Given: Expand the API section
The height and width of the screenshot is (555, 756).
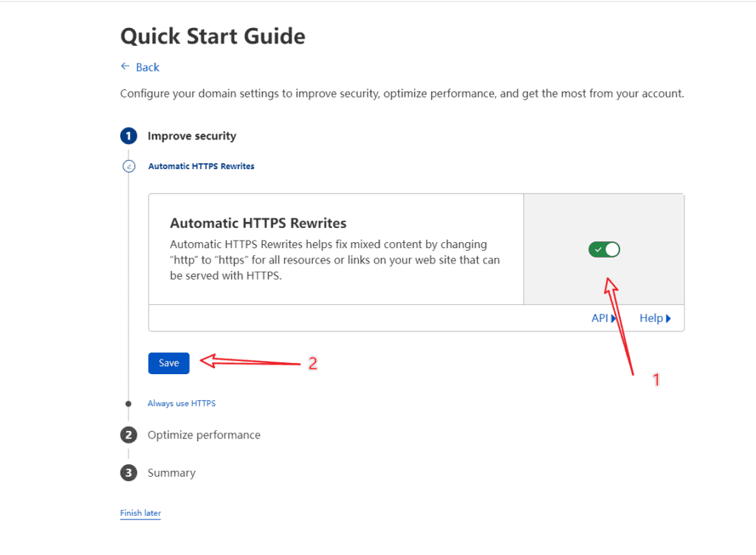Looking at the screenshot, I should [604, 318].
